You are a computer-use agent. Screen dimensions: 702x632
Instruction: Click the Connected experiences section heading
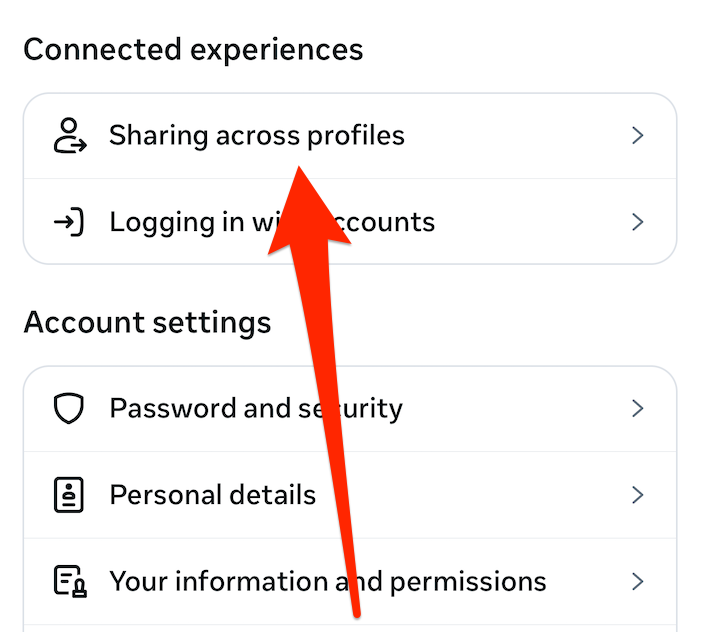(x=193, y=49)
